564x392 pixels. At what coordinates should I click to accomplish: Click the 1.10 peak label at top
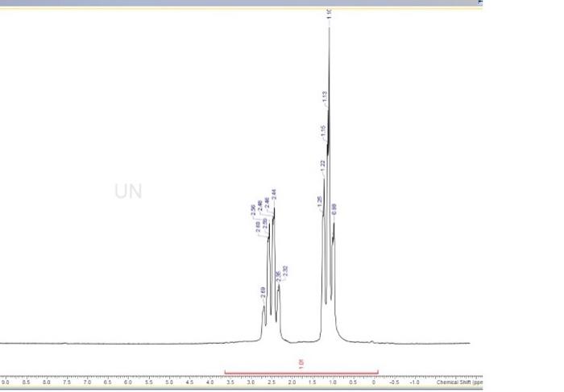pyautogui.click(x=329, y=14)
